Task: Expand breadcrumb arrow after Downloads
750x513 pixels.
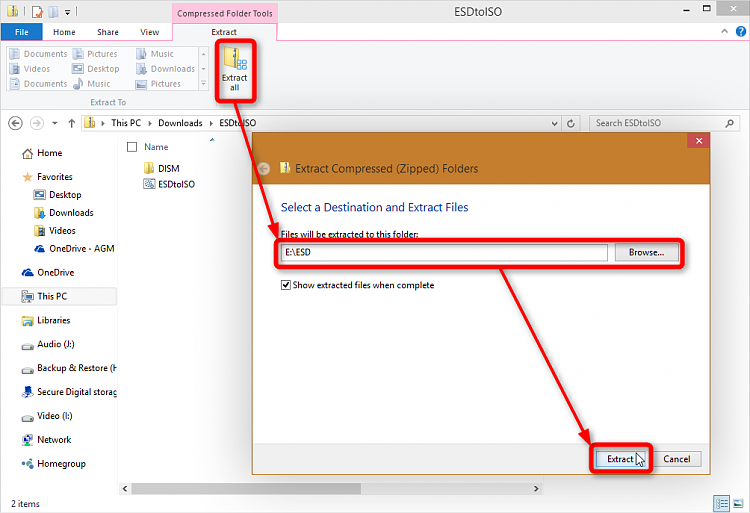Action: coord(211,123)
